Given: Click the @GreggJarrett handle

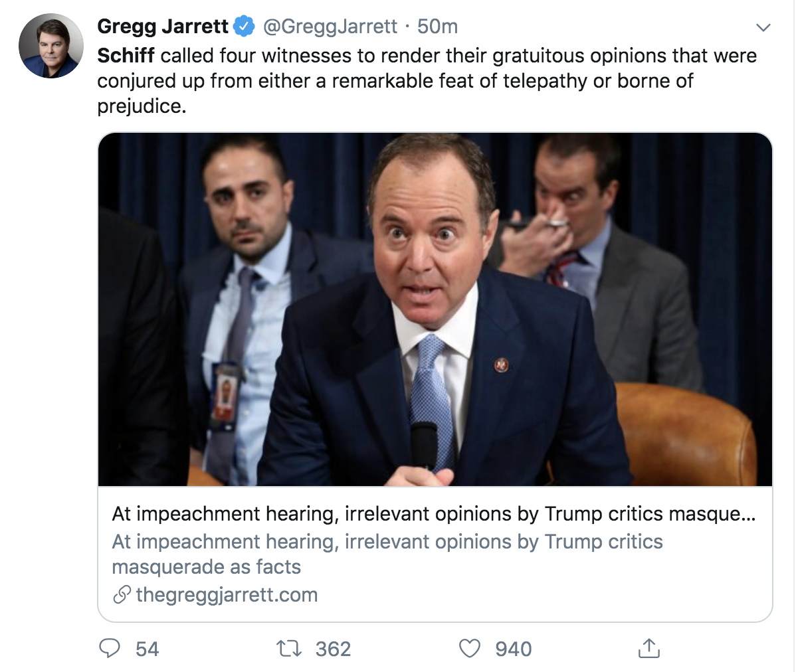Looking at the screenshot, I should coord(332,27).
